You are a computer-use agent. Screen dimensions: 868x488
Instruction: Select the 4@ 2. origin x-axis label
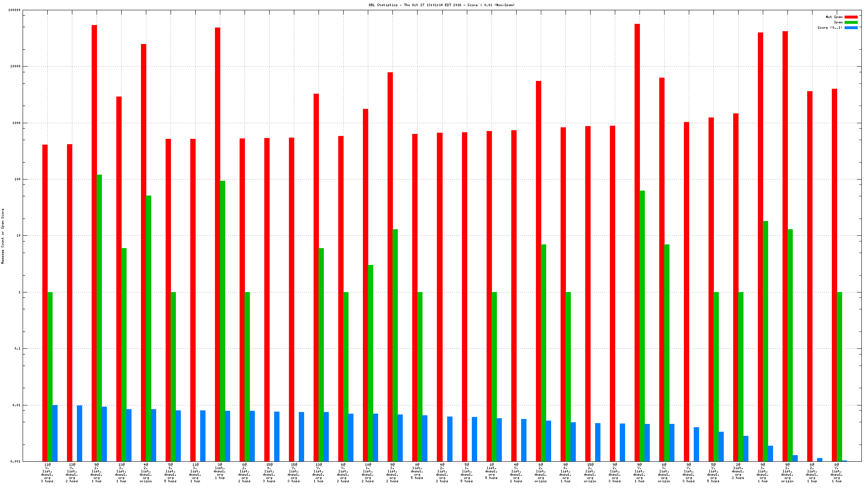click(145, 473)
